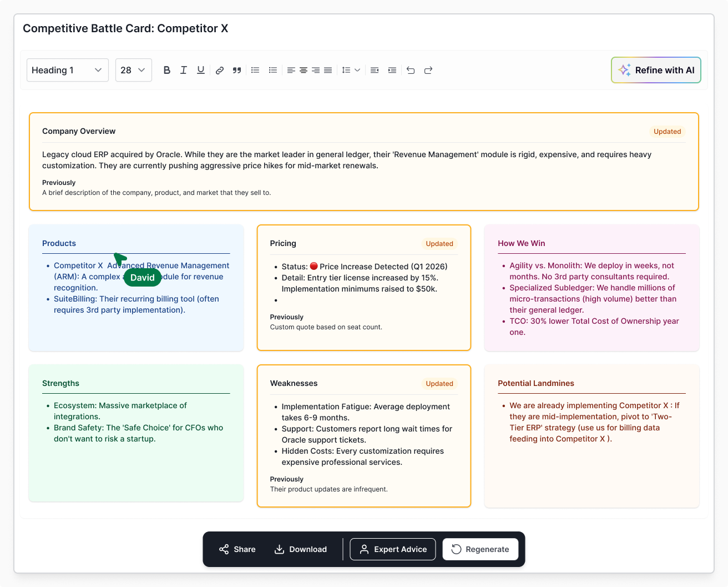
Task: Insert a hyperlink with the link icon
Action: coord(220,70)
